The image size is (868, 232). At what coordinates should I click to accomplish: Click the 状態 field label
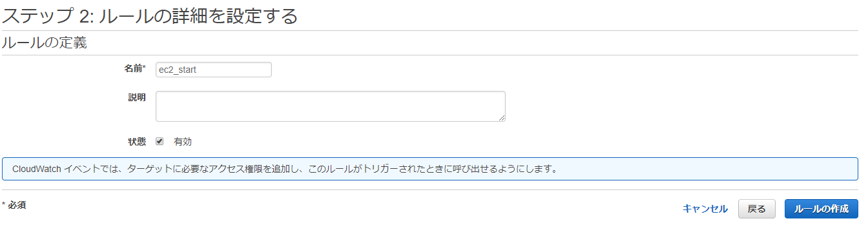[137, 141]
